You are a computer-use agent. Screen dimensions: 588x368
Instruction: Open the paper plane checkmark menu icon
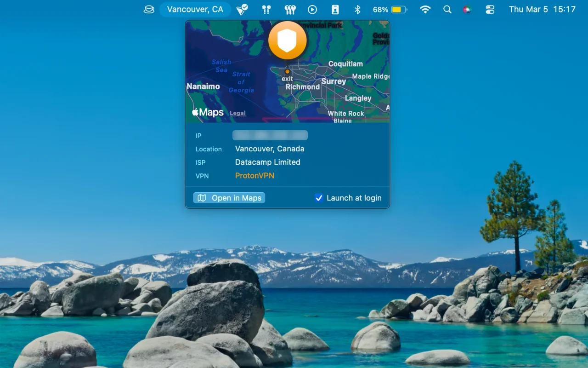[242, 9]
